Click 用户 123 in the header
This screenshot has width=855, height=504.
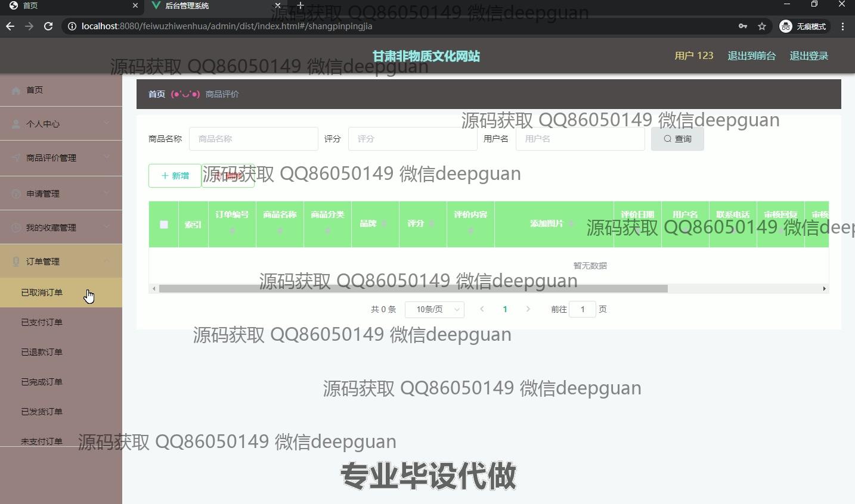coord(694,55)
